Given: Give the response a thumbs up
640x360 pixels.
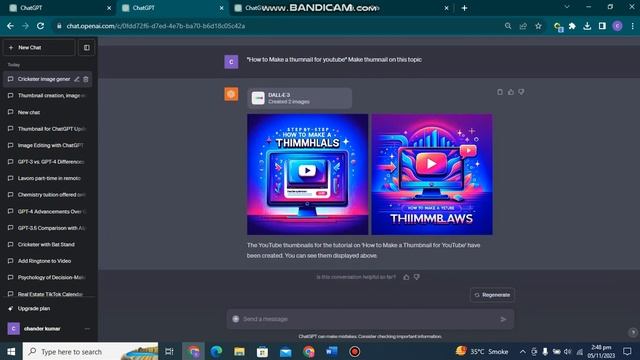Looking at the screenshot, I should tap(511, 92).
